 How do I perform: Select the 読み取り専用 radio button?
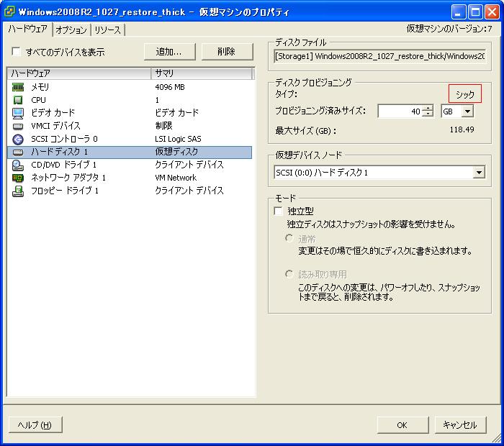[289, 274]
